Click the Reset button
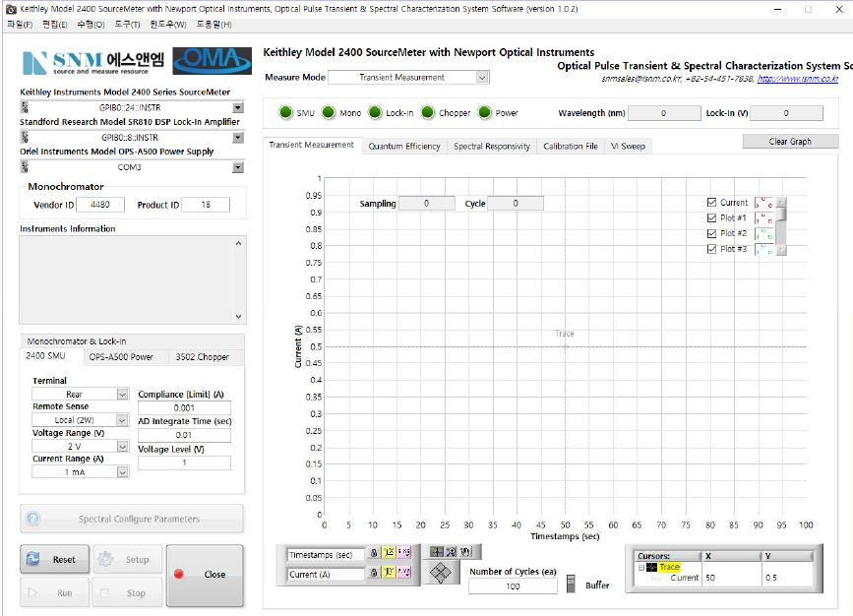 click(x=54, y=559)
